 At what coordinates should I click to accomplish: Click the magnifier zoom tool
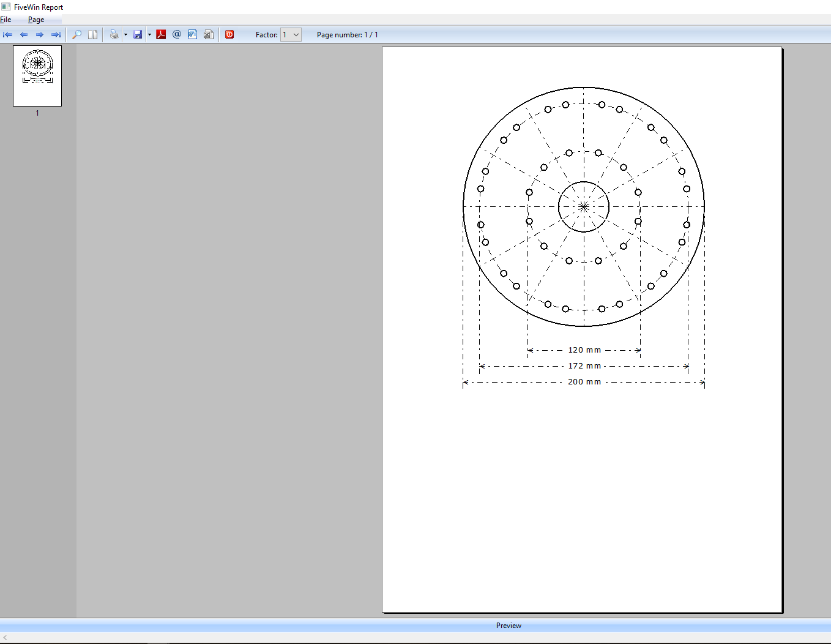[x=76, y=35]
